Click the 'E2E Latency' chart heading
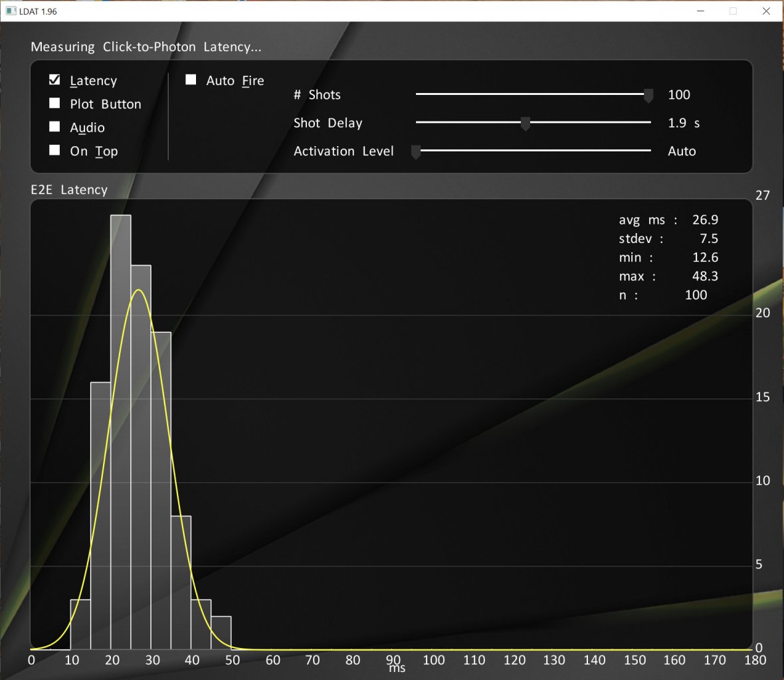This screenshot has height=680, width=784. point(69,189)
